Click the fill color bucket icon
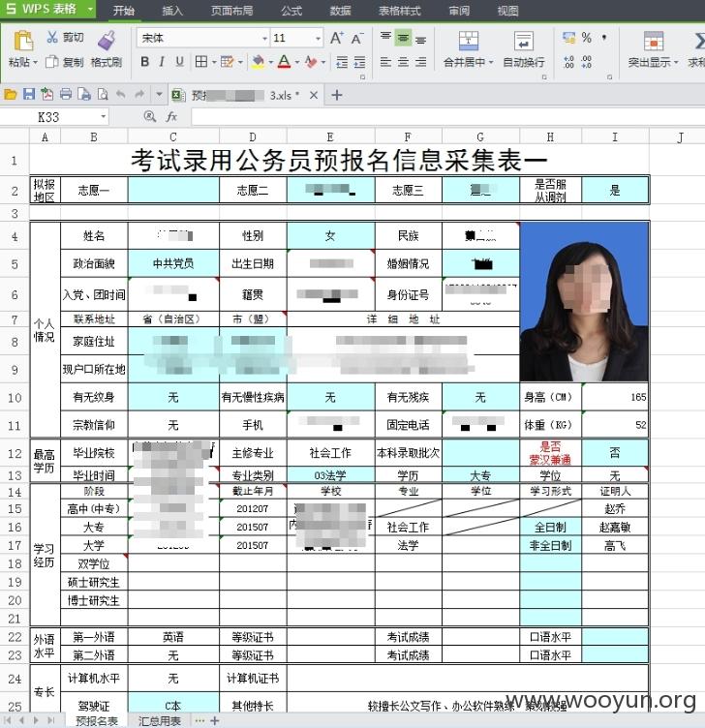Screen dimensions: 705x728 [x=258, y=61]
